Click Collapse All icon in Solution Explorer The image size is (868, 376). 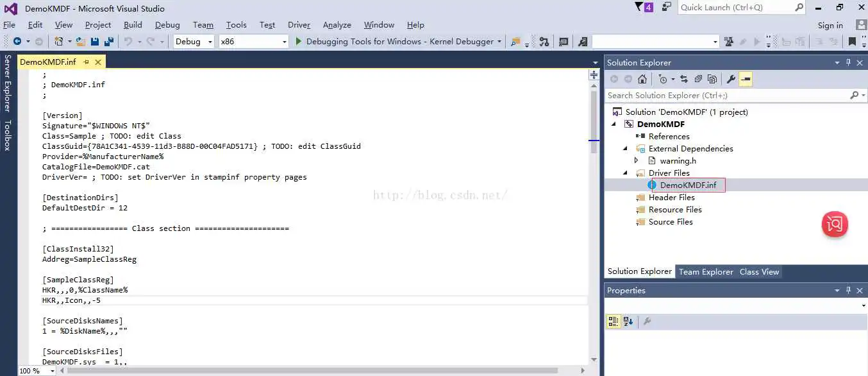(697, 79)
